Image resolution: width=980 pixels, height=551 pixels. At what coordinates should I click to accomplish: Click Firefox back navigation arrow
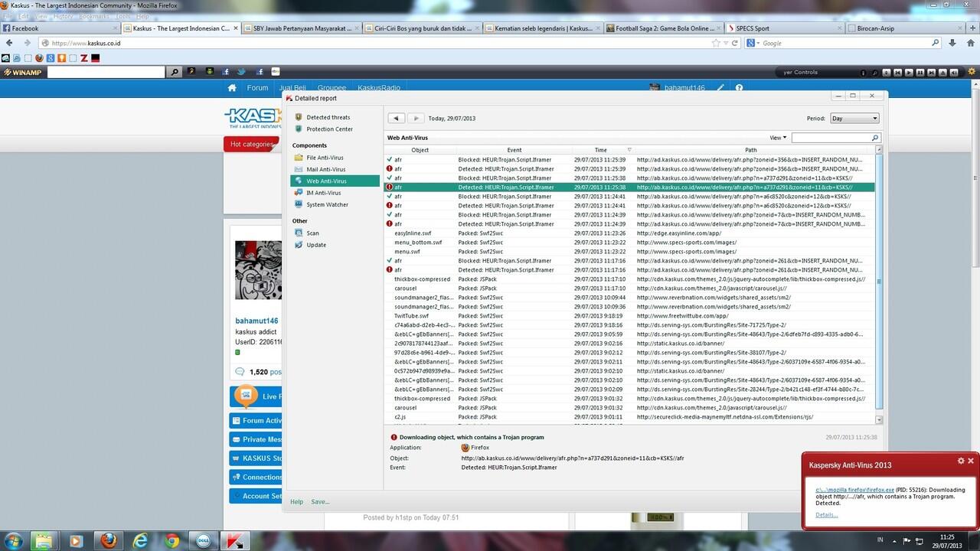(10, 43)
